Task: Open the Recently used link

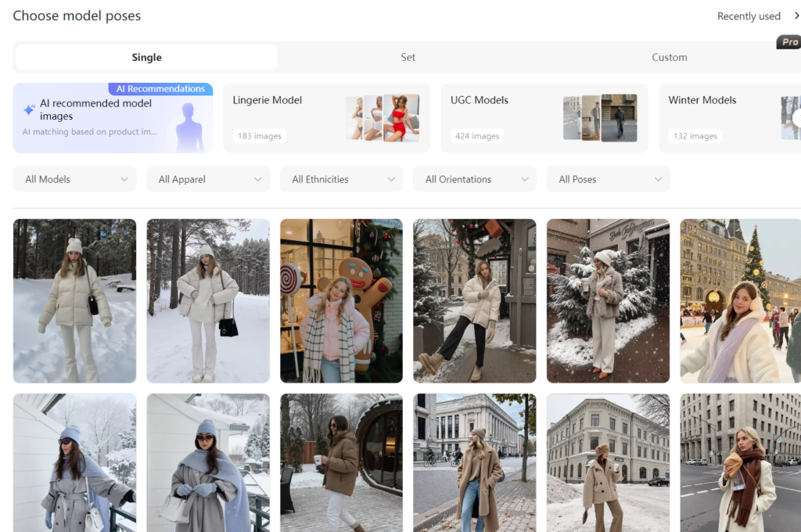Action: (749, 16)
